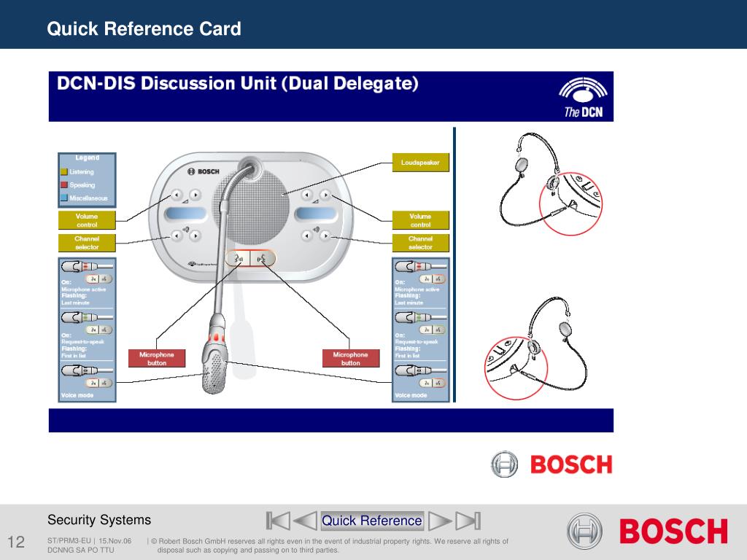This screenshot has width=747, height=560.
Task: Click the left panel Voice mode text
Action: click(77, 395)
